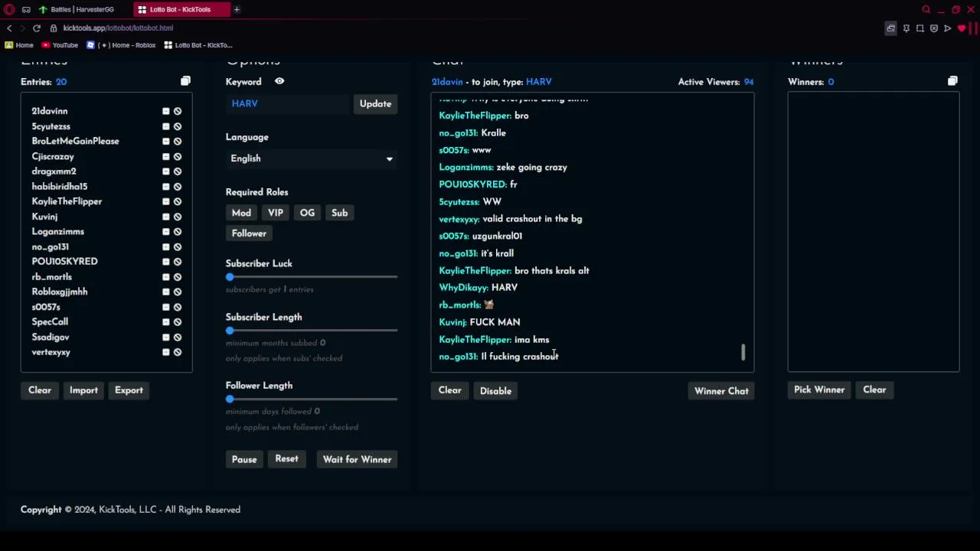This screenshot has height=551, width=980.
Task: Disable the chat feed
Action: (x=495, y=391)
